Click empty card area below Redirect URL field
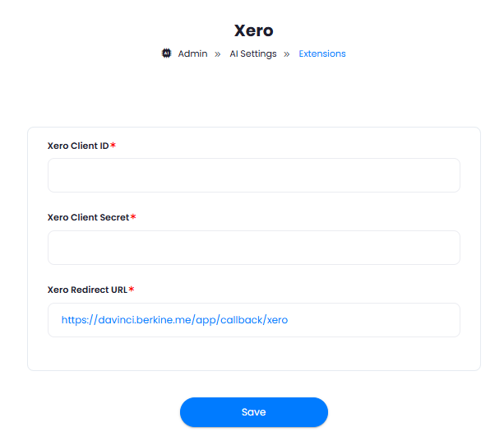This screenshot has width=504, height=441. pyautogui.click(x=254, y=354)
